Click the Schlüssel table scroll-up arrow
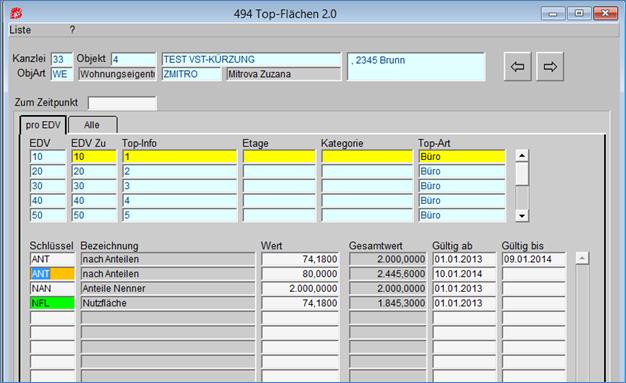The height and width of the screenshot is (383, 626). tap(582, 258)
